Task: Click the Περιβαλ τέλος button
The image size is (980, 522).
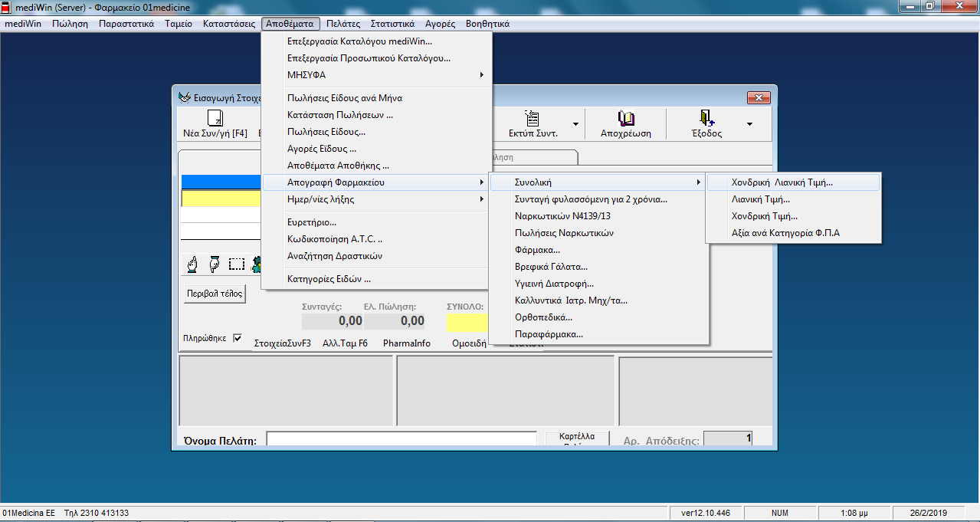Action: click(x=215, y=294)
